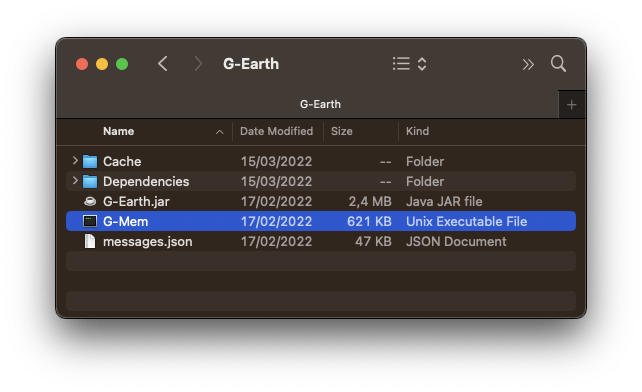
Task: Click the G-Mem executable icon
Action: (x=90, y=221)
